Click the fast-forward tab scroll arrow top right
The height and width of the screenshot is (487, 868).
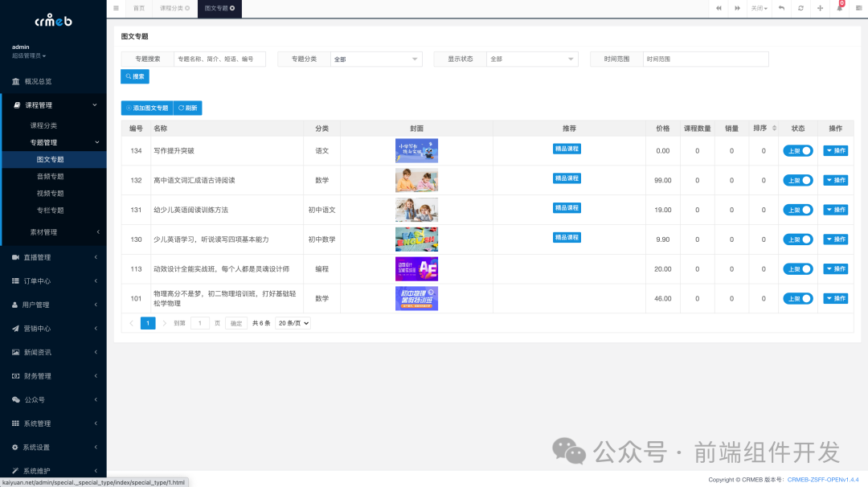737,9
